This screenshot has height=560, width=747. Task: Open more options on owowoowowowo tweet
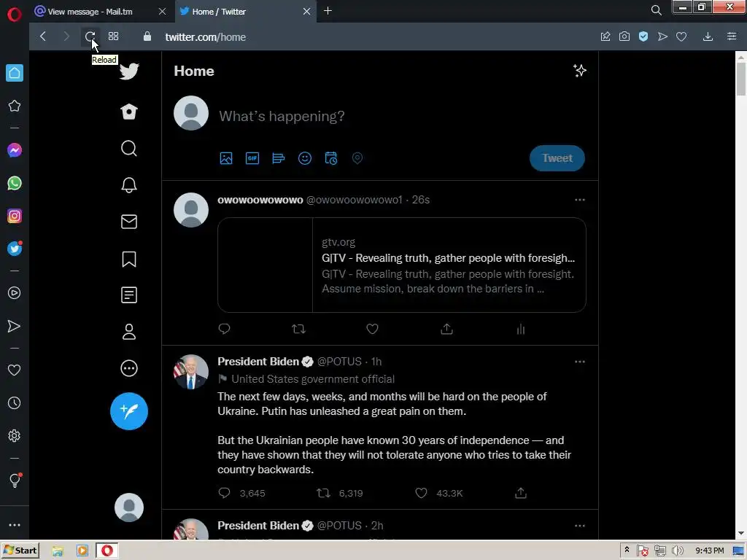[580, 200]
